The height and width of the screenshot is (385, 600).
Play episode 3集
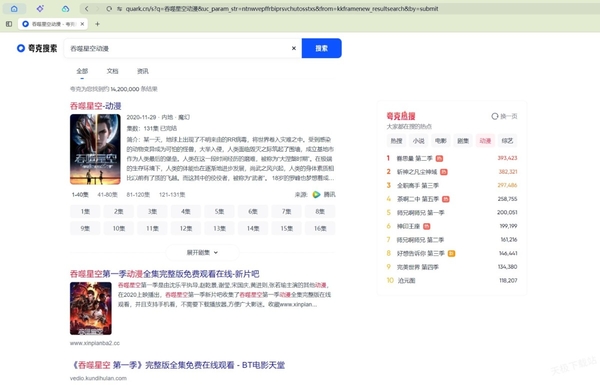152,211
